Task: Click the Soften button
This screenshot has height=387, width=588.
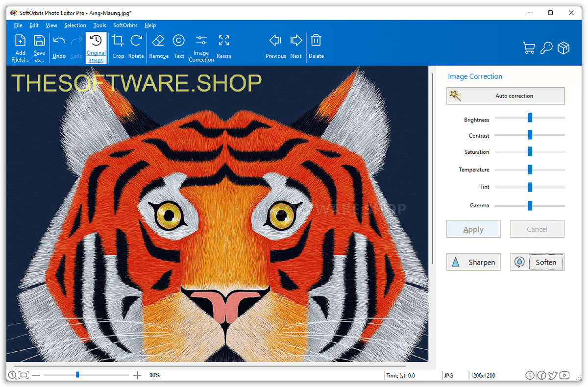Action: (537, 262)
